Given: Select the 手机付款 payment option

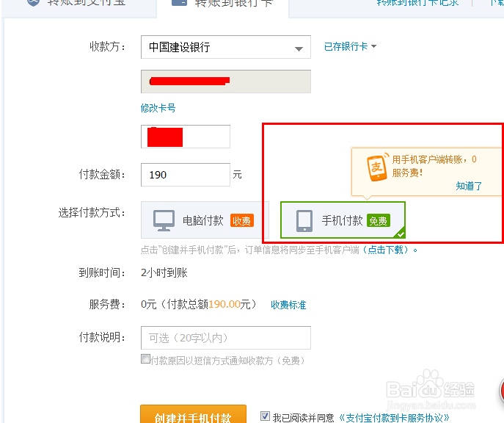Looking at the screenshot, I should click(343, 220).
